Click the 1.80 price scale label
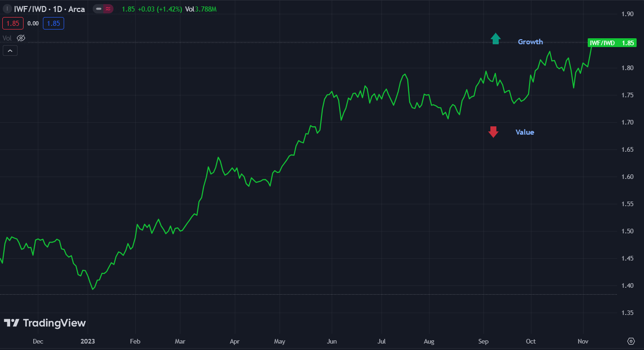 point(626,68)
